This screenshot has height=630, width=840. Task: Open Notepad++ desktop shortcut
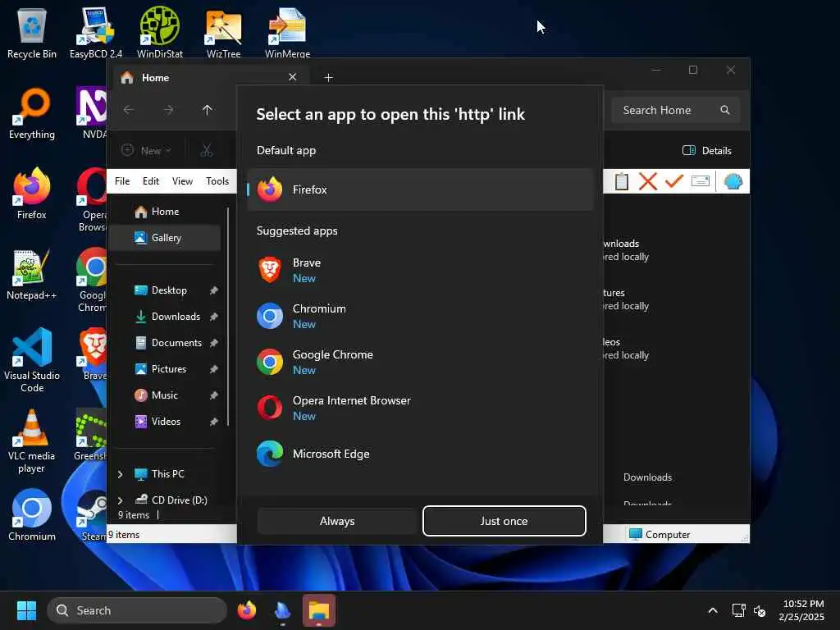pyautogui.click(x=32, y=274)
